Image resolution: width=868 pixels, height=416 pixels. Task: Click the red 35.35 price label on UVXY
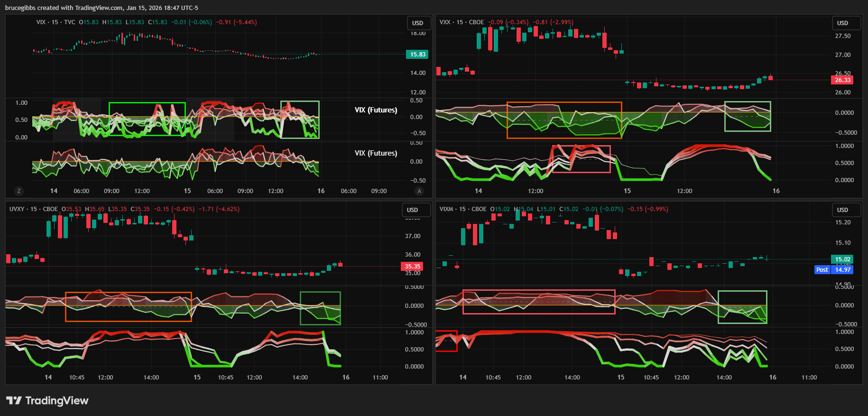point(412,267)
